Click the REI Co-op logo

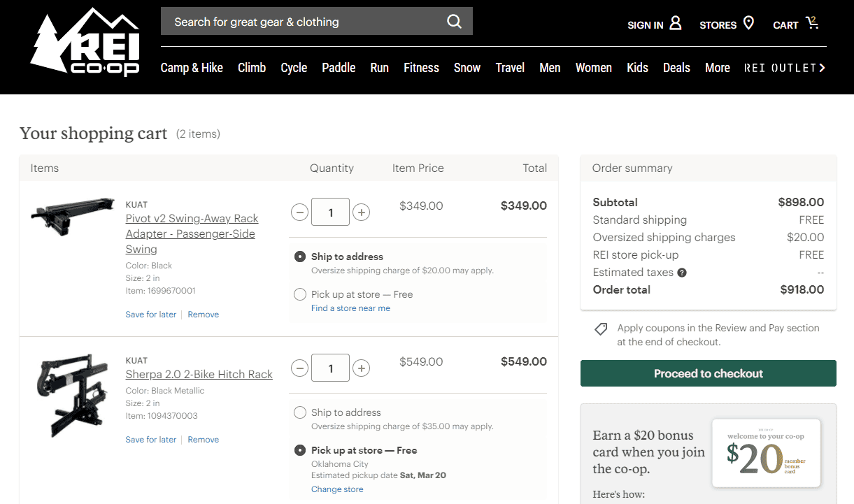tap(85, 41)
